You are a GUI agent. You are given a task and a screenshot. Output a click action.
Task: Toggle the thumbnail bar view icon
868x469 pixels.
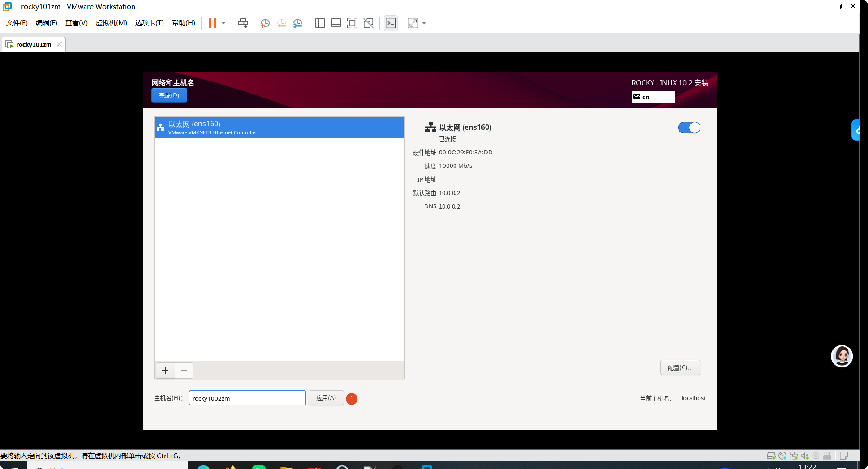336,23
